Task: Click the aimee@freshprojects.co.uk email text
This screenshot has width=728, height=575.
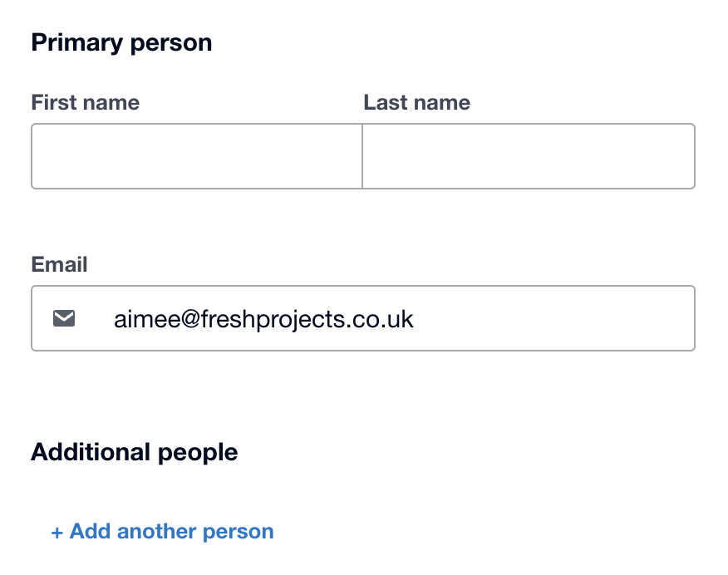Action: [x=263, y=319]
